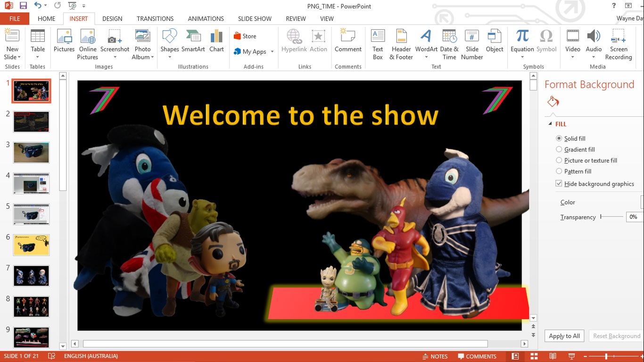Switch to the VIEW tab

pyautogui.click(x=327, y=19)
